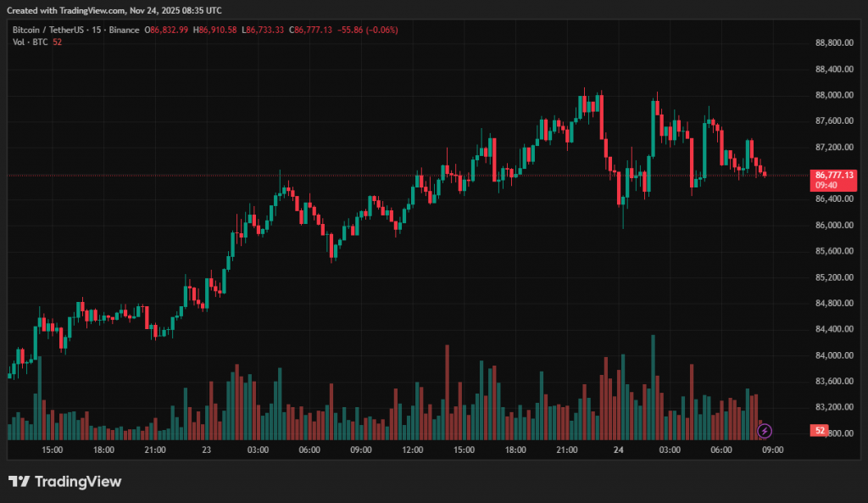The height and width of the screenshot is (503, 868).
Task: Click the purple lightning bolt event icon
Action: point(765,431)
